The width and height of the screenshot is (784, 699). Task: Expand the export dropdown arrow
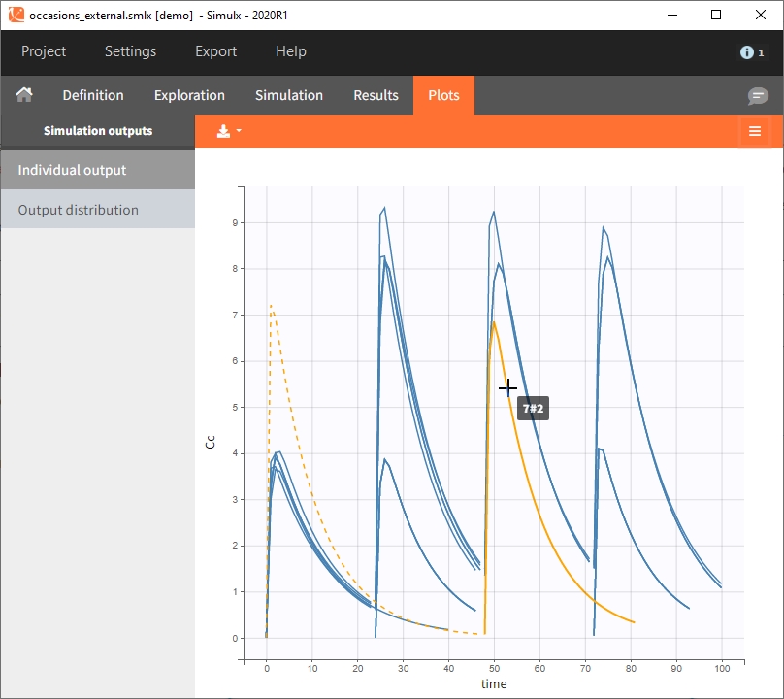(239, 131)
